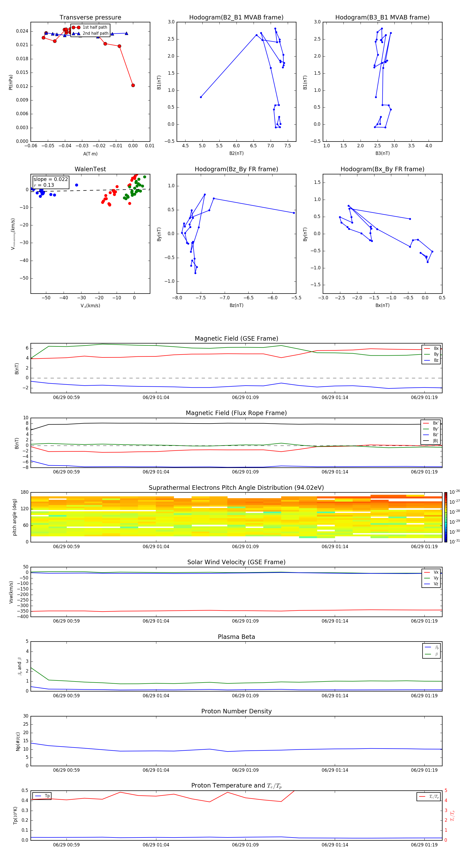Image resolution: width=473 pixels, height=868 pixels.
Task: Click the Bz legend entry in GSE magnetic field panel
Action: click(431, 360)
